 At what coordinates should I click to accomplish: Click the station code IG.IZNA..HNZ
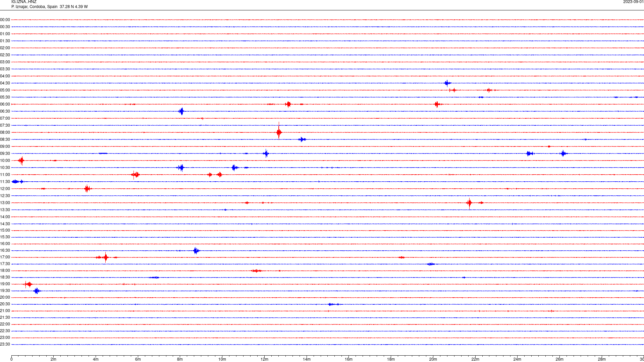click(x=24, y=2)
